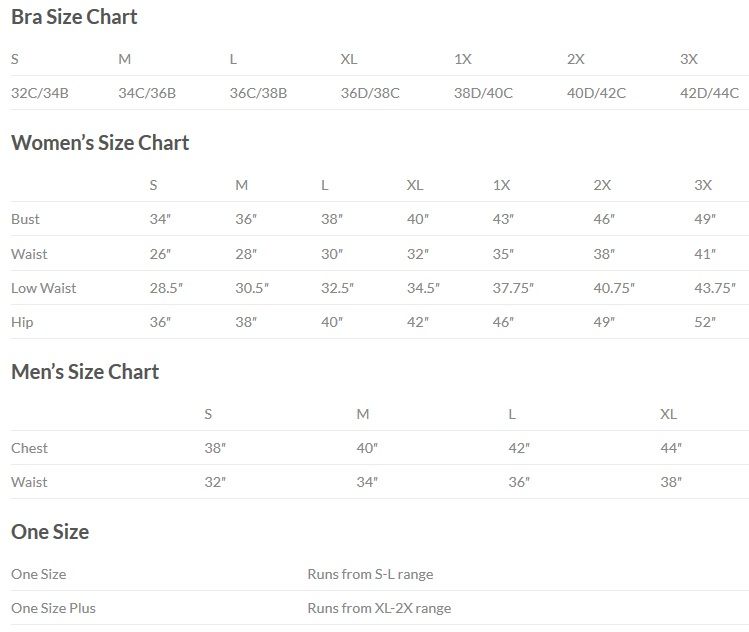Click the One Size section heading
The width and height of the screenshot is (749, 632).
[x=50, y=532]
